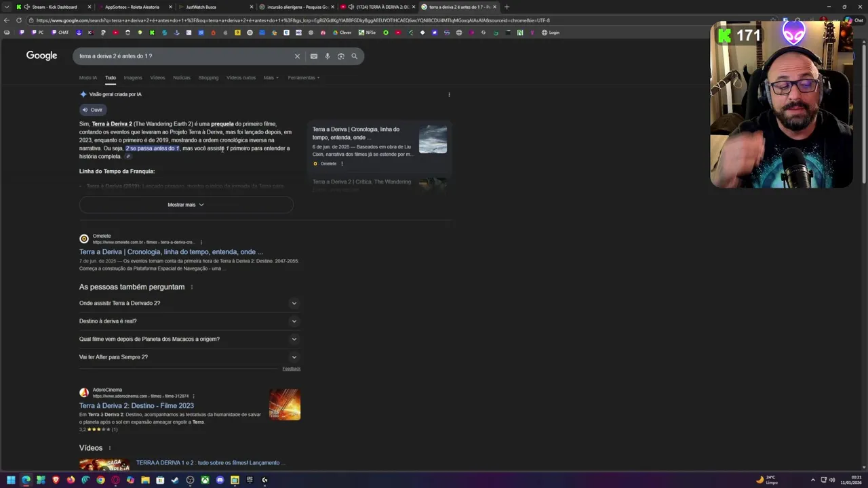Screen dimensions: 868x488
Task: Select the Imagens search tab
Action: coord(133,77)
